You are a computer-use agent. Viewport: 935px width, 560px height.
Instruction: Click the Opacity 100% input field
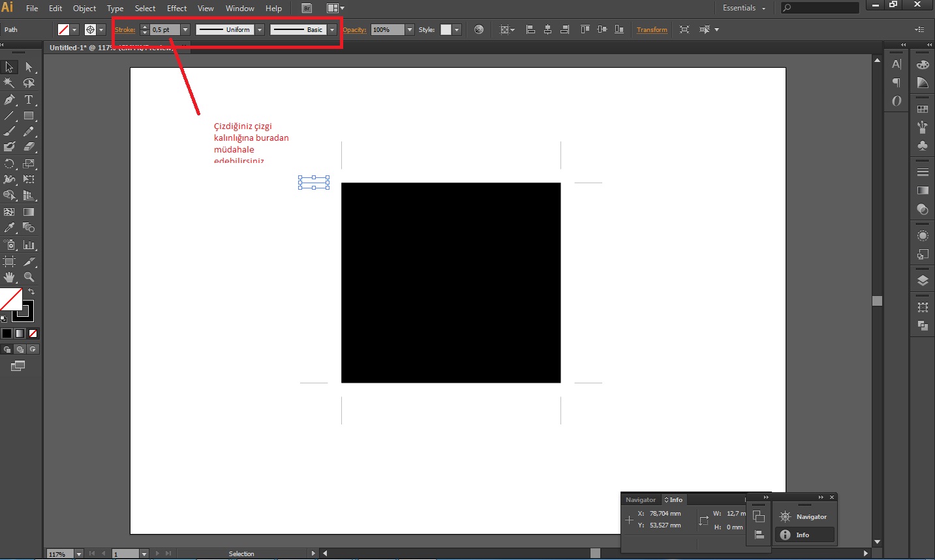pyautogui.click(x=388, y=30)
